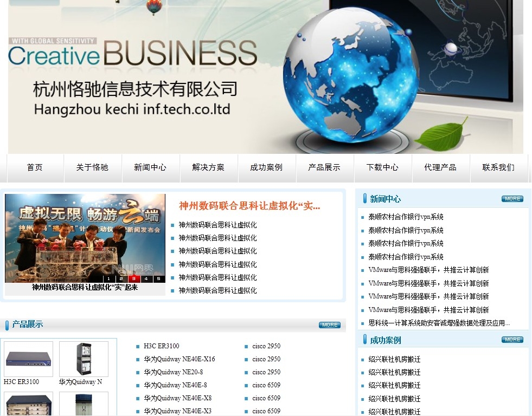
Task: Switch slideshow to slide 4
Action: (x=146, y=279)
